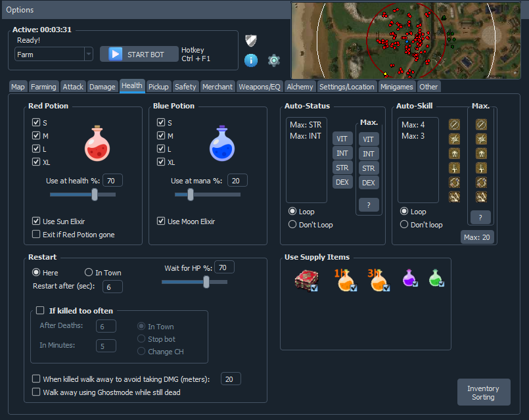Click the fourth skill icon in Auto-Skill Max. column
The height and width of the screenshot is (420, 529).
[x=481, y=168]
